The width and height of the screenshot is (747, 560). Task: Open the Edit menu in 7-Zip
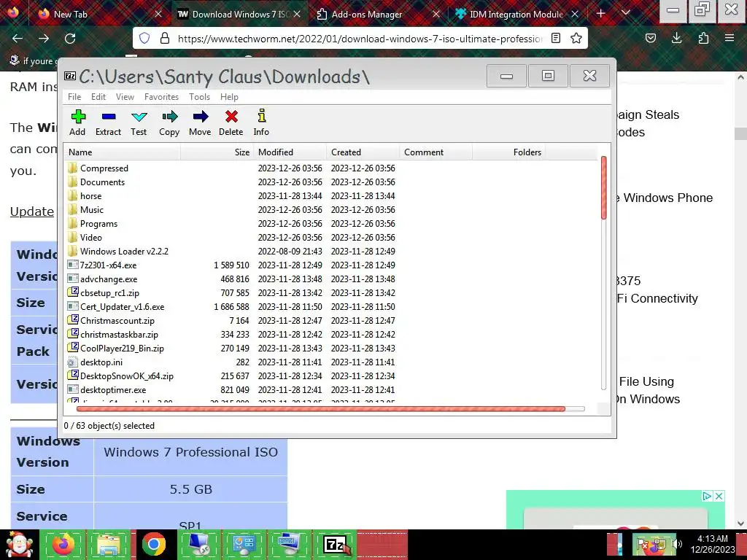click(98, 97)
